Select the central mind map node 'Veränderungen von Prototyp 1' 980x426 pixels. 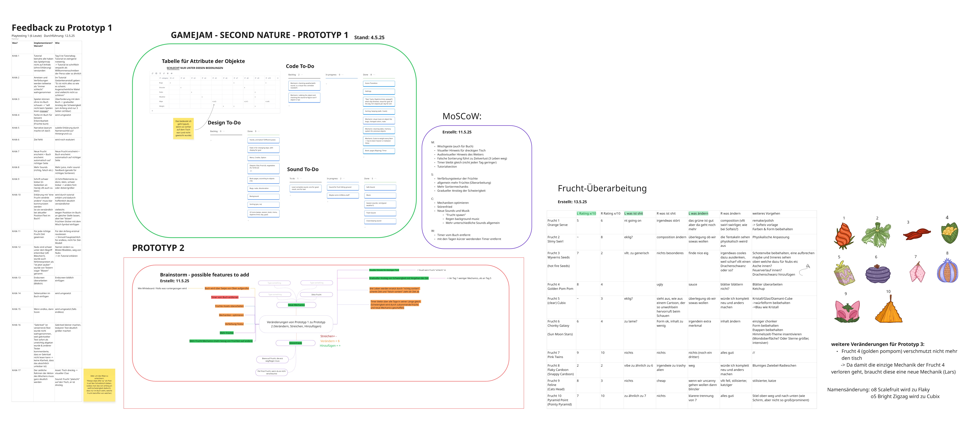pyautogui.click(x=296, y=324)
